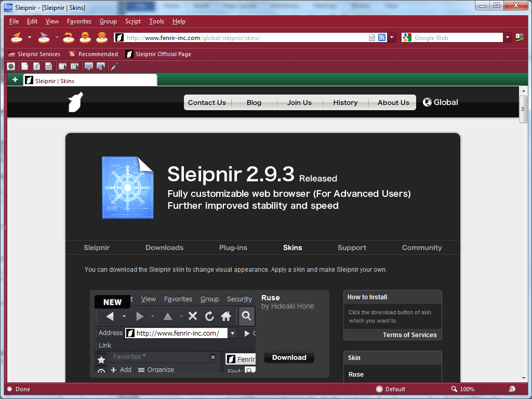Screen dimensions: 532x399
Task: Open the Script menu
Action: point(132,21)
